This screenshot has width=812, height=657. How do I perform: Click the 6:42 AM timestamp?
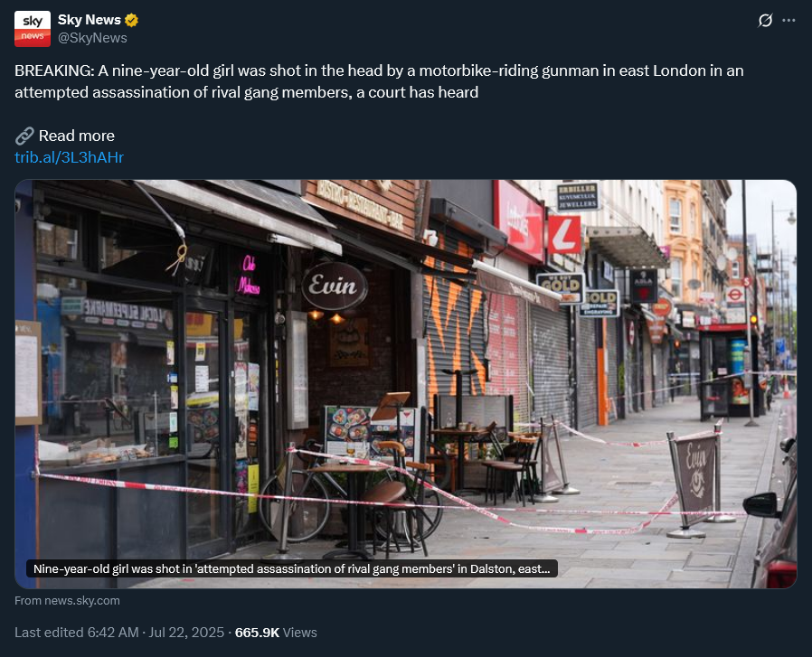[113, 633]
